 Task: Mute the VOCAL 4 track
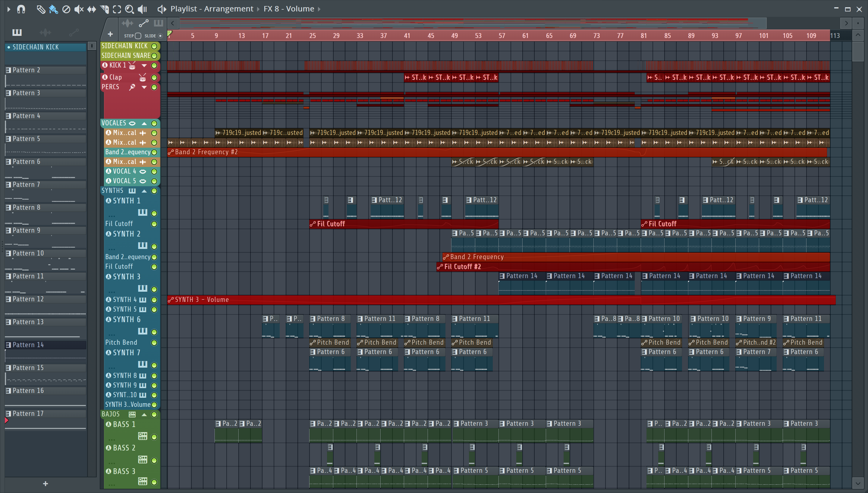pyautogui.click(x=154, y=171)
